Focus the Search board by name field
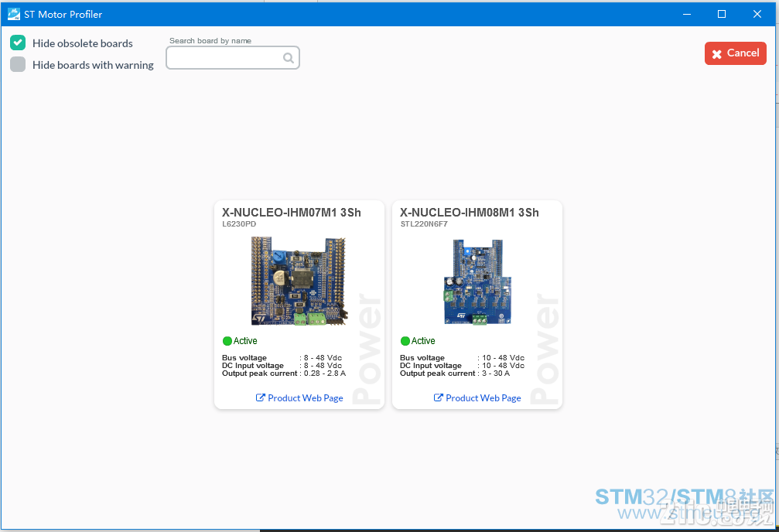Viewport: 779px width, 532px height. pyautogui.click(x=233, y=58)
